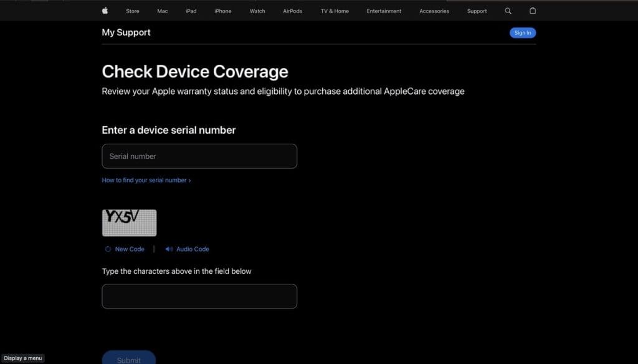This screenshot has height=364, width=638.
Task: Open the Store menu item
Action: (x=133, y=11)
